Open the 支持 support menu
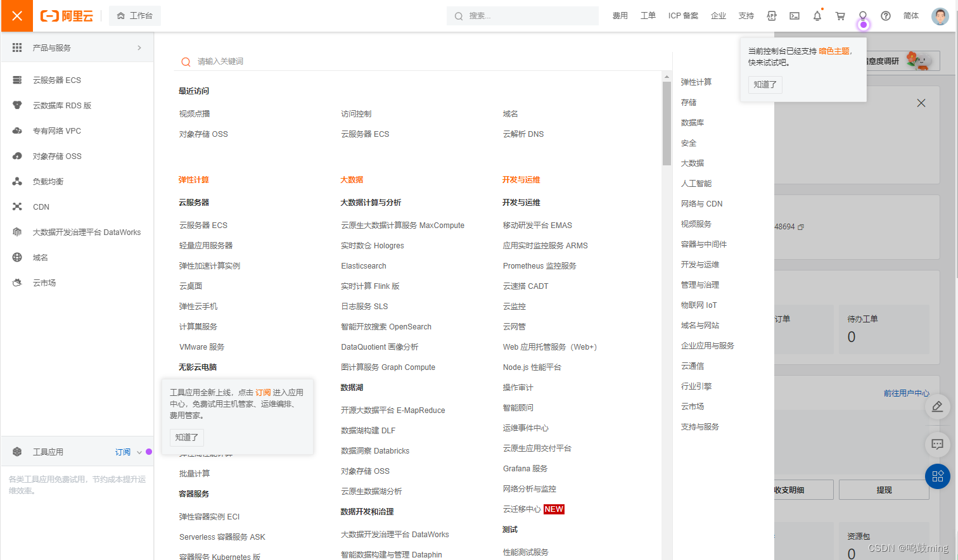 [x=746, y=16]
